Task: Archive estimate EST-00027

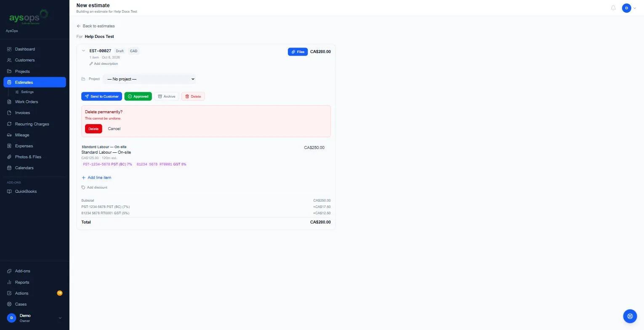Action: (x=167, y=96)
